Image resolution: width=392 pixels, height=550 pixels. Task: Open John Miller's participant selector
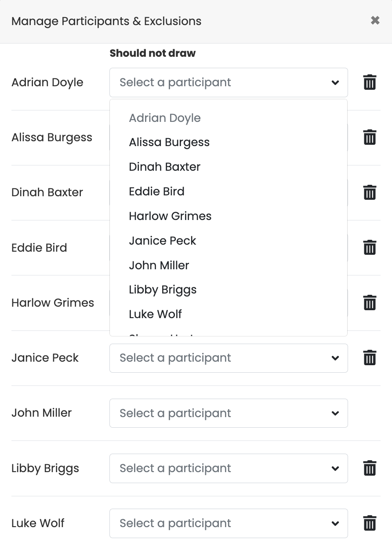tap(229, 413)
